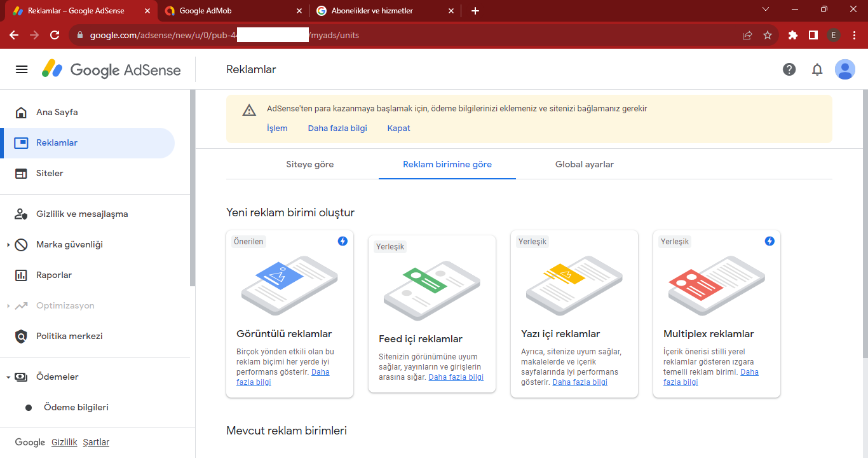Open Daha fazla bilgi under Multiplex reklamlar
This screenshot has width=868, height=458.
711,377
